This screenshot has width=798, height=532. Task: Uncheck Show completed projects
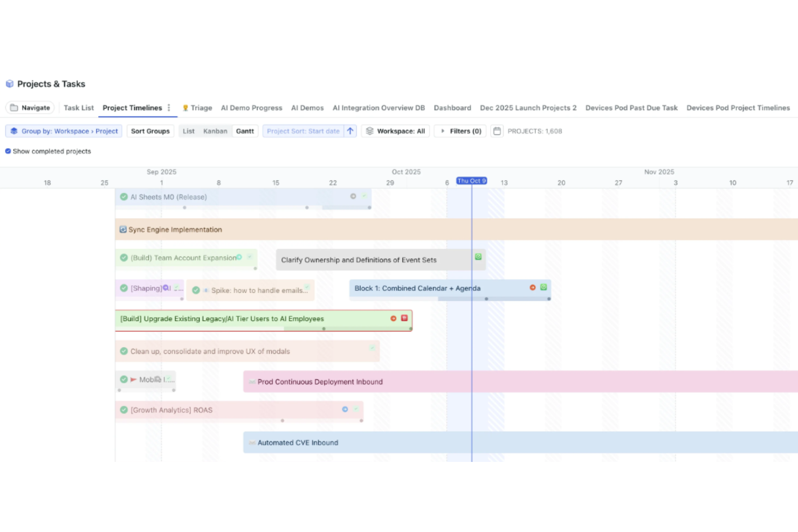[8, 151]
